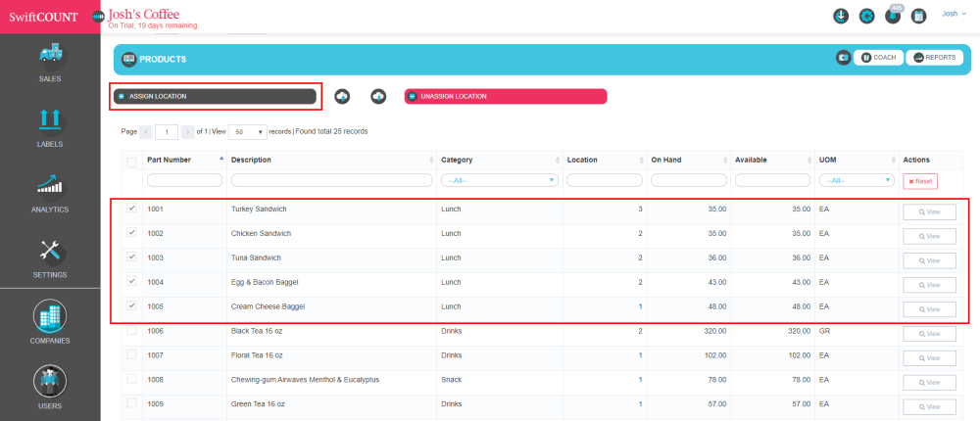980x421 pixels.
Task: Click View for Green Tea 16 oz row
Action: click(x=929, y=407)
